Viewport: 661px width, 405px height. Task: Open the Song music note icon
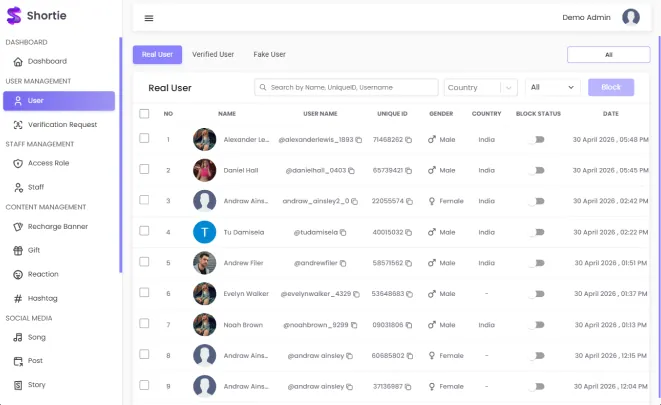(18, 338)
